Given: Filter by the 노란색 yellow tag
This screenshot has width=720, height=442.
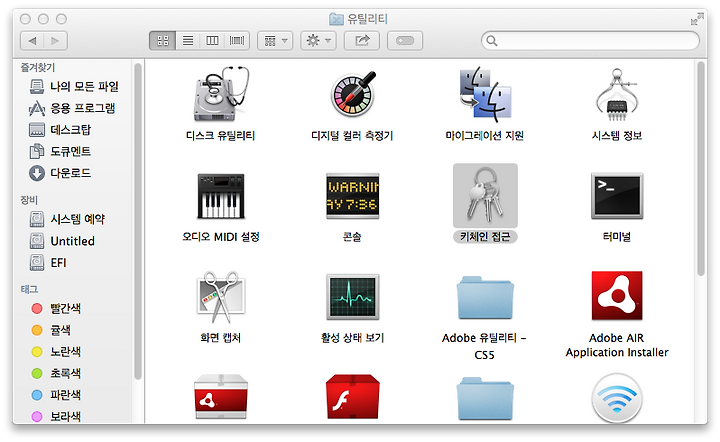Looking at the screenshot, I should pos(56,352).
